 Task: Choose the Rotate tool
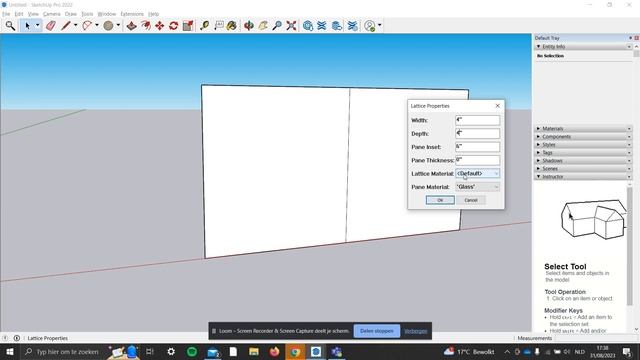coord(174,26)
